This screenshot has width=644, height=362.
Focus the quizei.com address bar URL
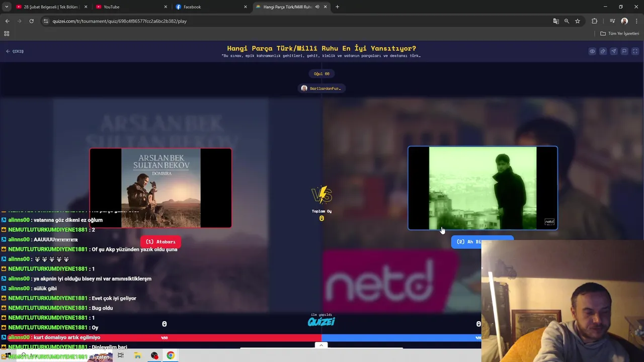click(x=119, y=21)
